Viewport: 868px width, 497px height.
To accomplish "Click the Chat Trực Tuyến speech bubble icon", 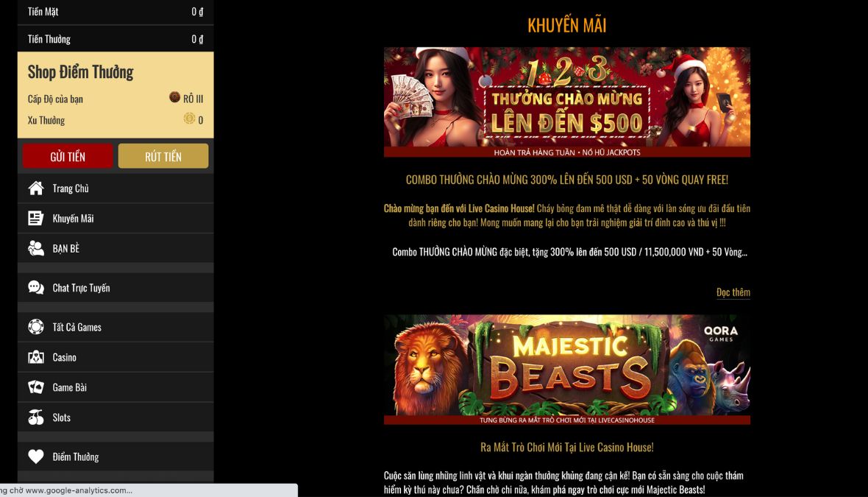I will 35,287.
